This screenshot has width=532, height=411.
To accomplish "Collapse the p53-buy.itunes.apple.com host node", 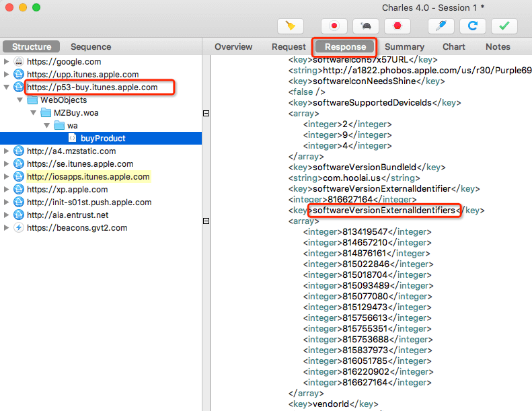I will [x=7, y=87].
